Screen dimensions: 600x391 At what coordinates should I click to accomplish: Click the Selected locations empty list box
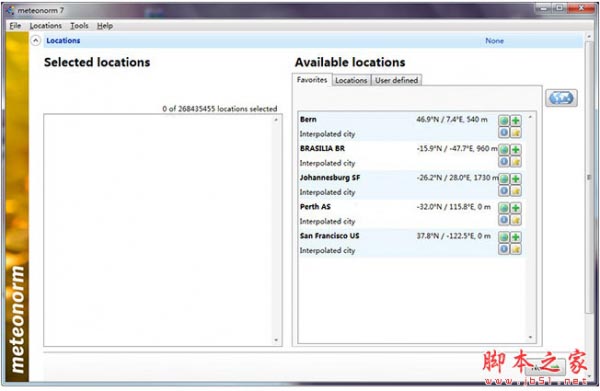(x=163, y=230)
